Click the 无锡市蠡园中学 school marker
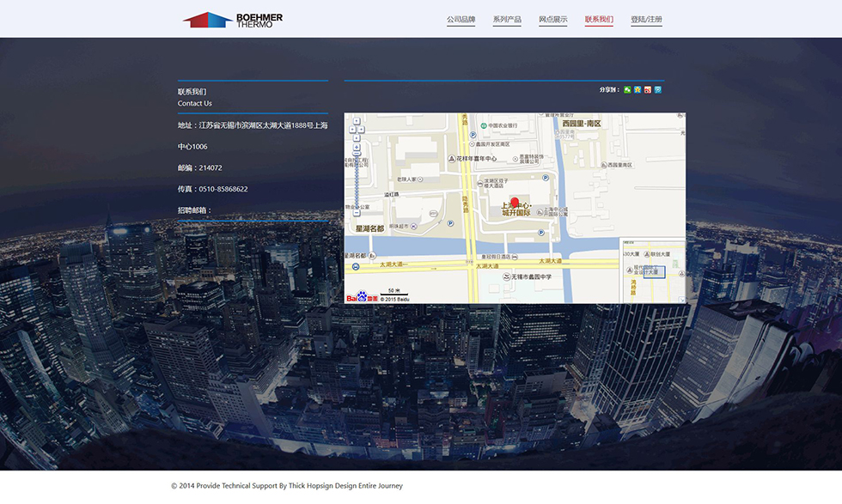Viewport: 842px width, 504px height. [506, 277]
